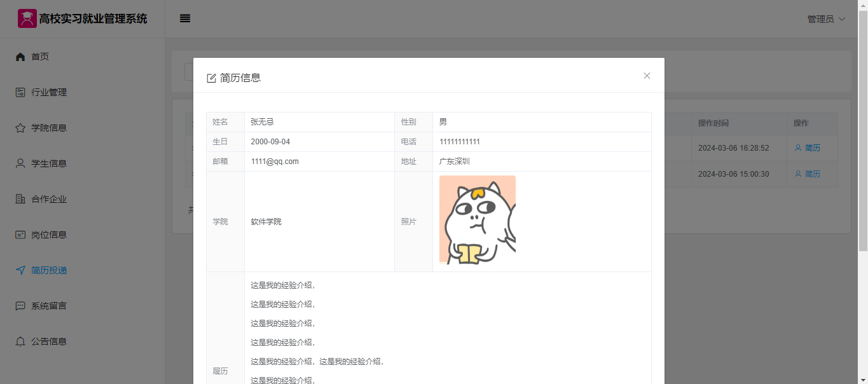Click the person icon for 学生信息
The image size is (868, 384).
pos(20,163)
